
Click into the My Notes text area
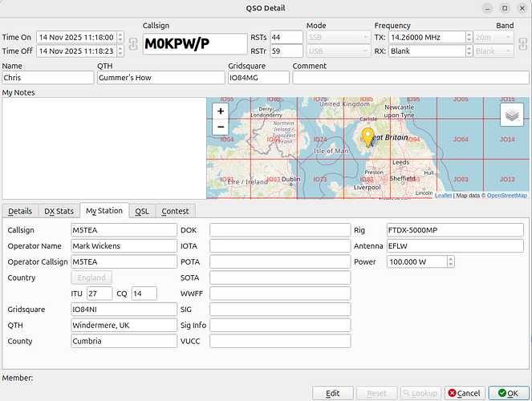(x=103, y=148)
